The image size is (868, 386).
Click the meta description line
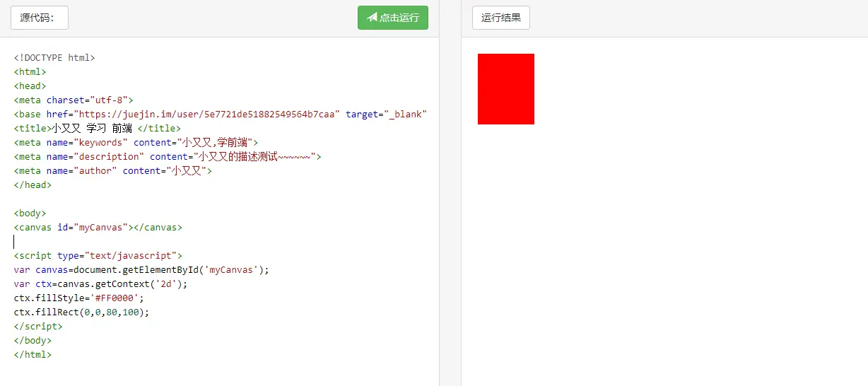click(168, 157)
